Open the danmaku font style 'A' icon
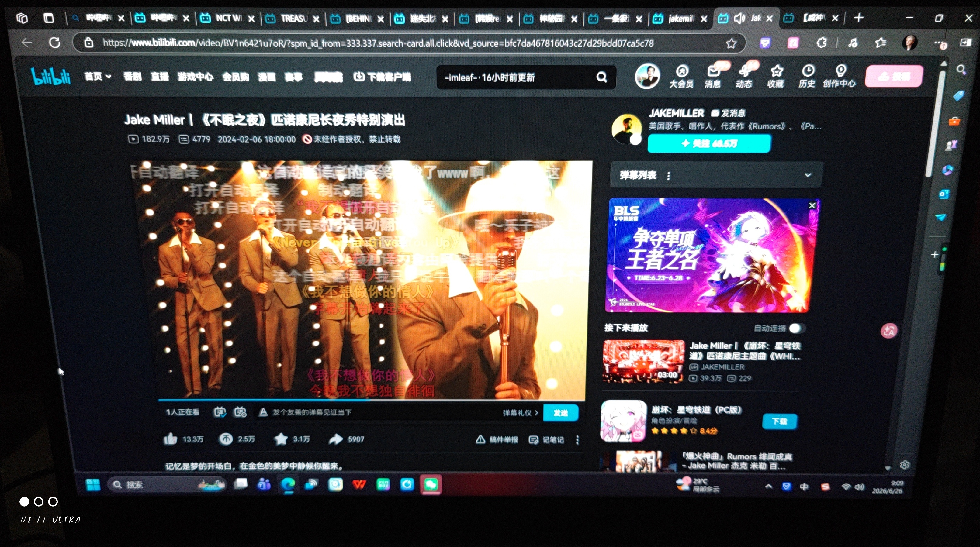The image size is (980, 547). point(263,412)
